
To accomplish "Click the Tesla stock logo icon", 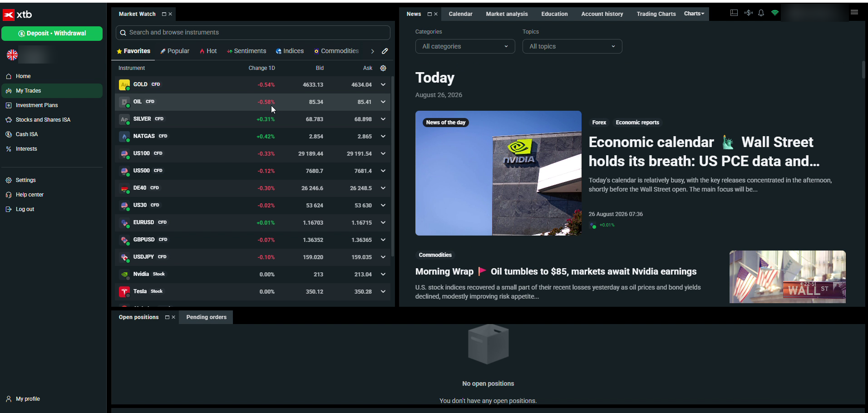I will 124,292.
